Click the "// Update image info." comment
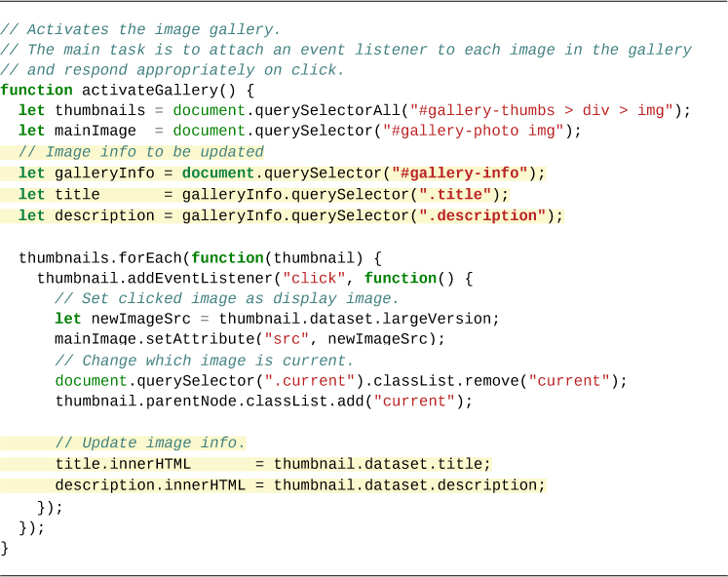728x577 pixels. [x=150, y=442]
